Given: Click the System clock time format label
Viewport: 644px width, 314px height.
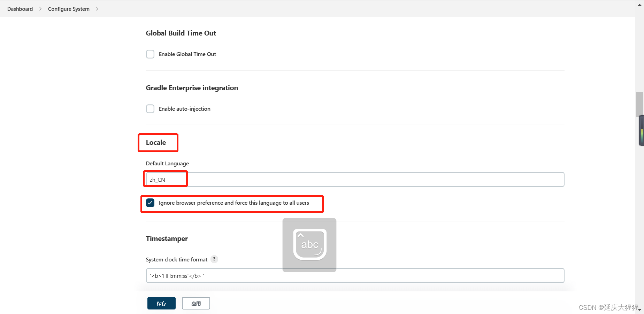Looking at the screenshot, I should (x=177, y=260).
